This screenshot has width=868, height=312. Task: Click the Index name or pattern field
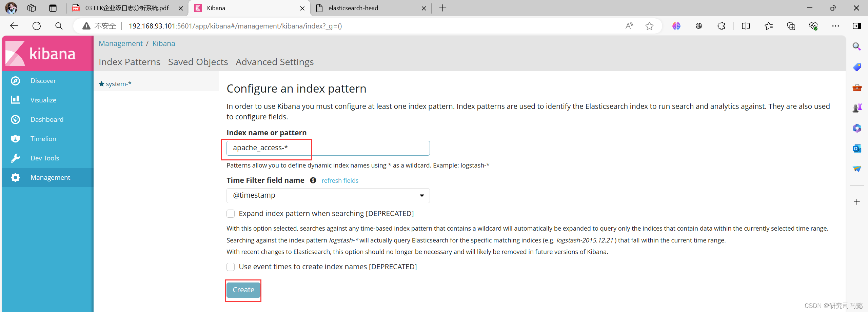[328, 148]
